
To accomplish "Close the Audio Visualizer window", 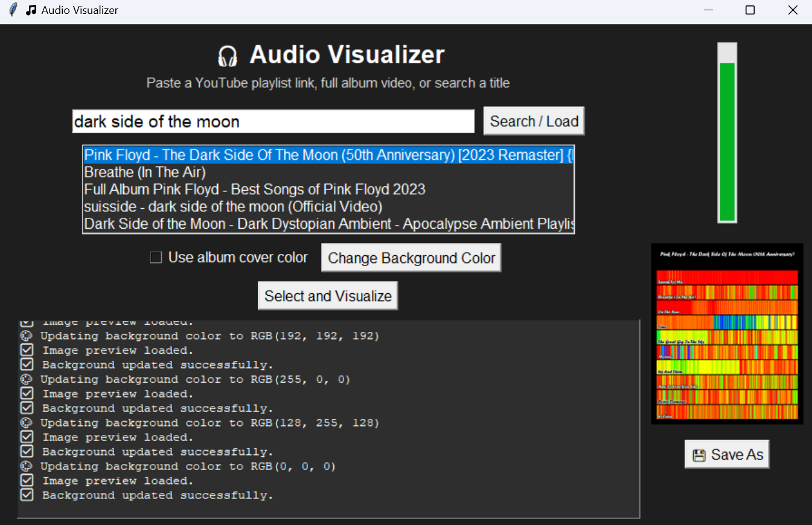I will (x=793, y=10).
